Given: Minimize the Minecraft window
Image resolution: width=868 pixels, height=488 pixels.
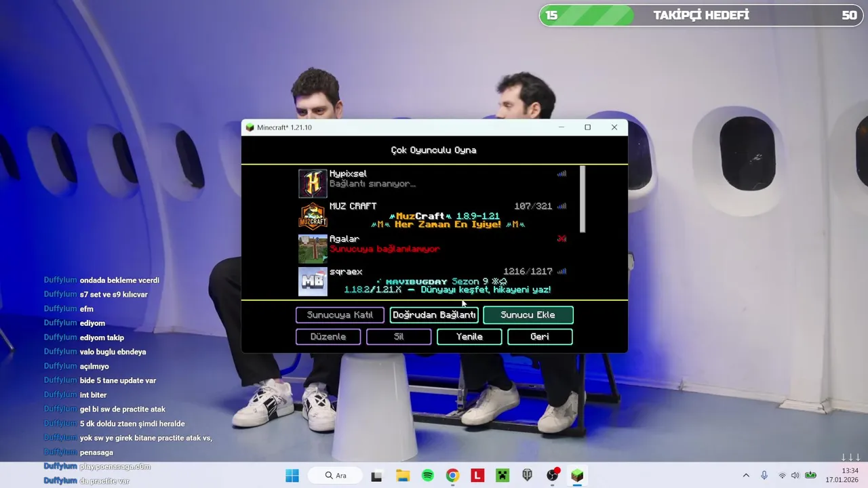Looking at the screenshot, I should (561, 127).
